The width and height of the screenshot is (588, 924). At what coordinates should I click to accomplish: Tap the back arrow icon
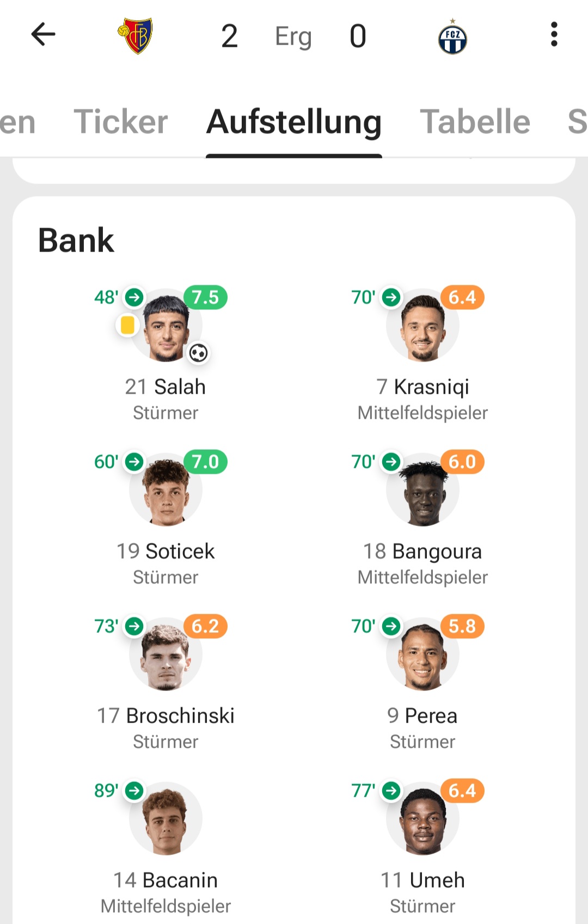[44, 35]
